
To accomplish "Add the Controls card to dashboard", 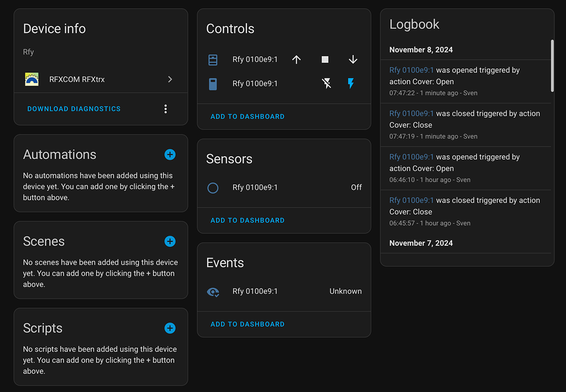I will [x=247, y=116].
